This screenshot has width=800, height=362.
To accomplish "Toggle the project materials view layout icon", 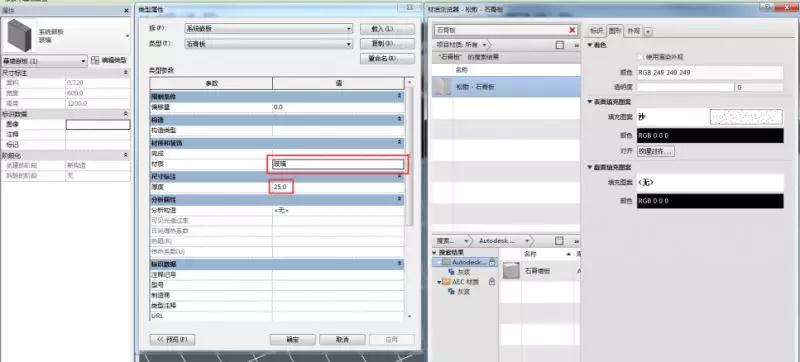I will click(x=560, y=45).
